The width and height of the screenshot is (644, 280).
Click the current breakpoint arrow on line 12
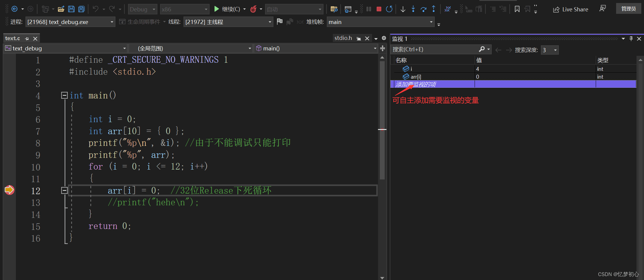tap(9, 190)
